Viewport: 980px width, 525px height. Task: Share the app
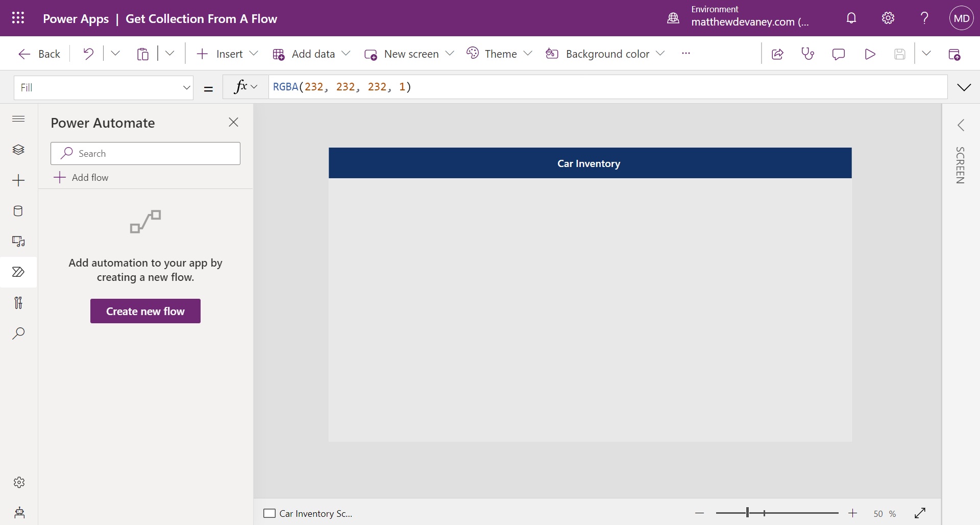(777, 54)
